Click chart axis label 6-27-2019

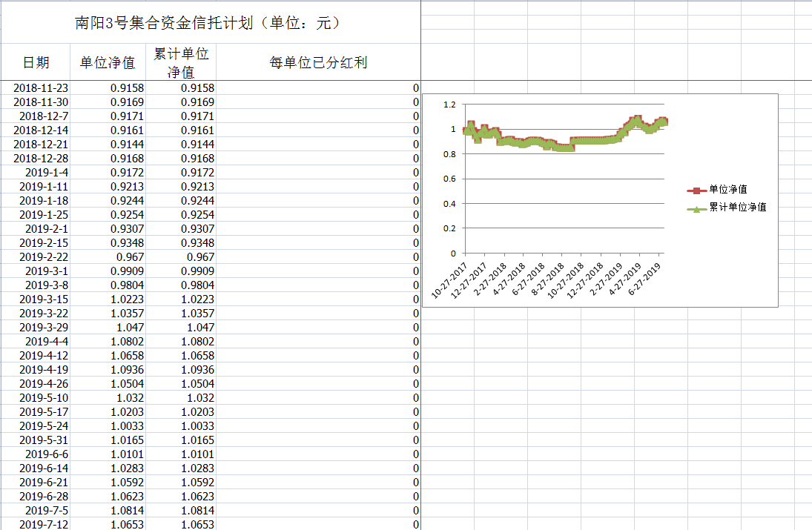(x=644, y=279)
